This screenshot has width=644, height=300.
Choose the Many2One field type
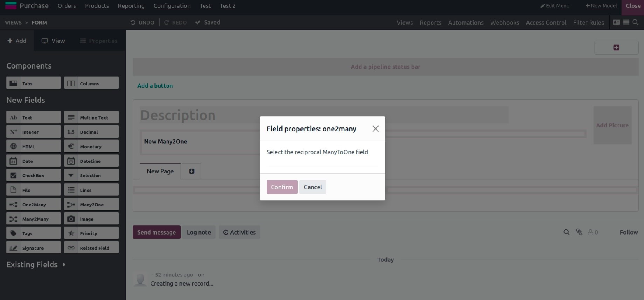pyautogui.click(x=91, y=204)
